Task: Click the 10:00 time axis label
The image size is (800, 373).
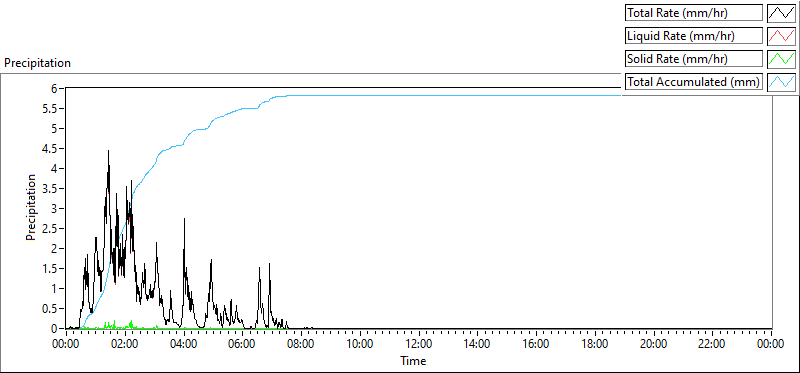Action: (x=360, y=344)
